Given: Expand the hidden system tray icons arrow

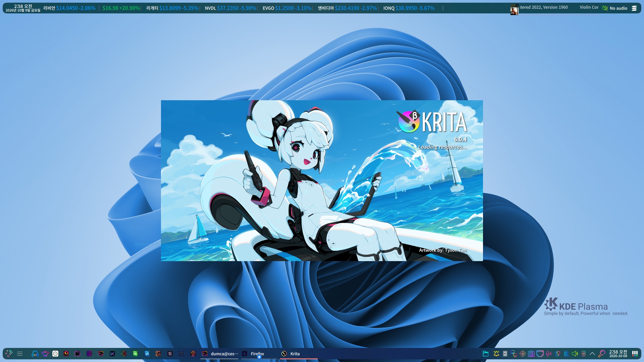Looking at the screenshot, I should tap(592, 354).
